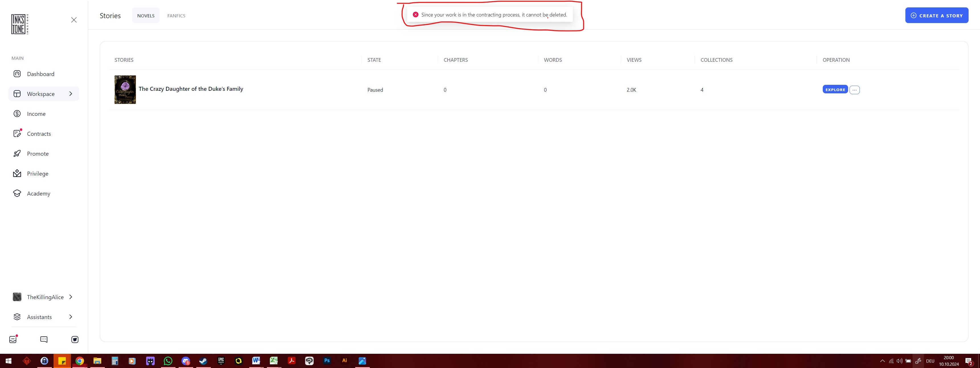
Task: Expand the Workspace menu chevron
Action: pyautogui.click(x=71, y=94)
